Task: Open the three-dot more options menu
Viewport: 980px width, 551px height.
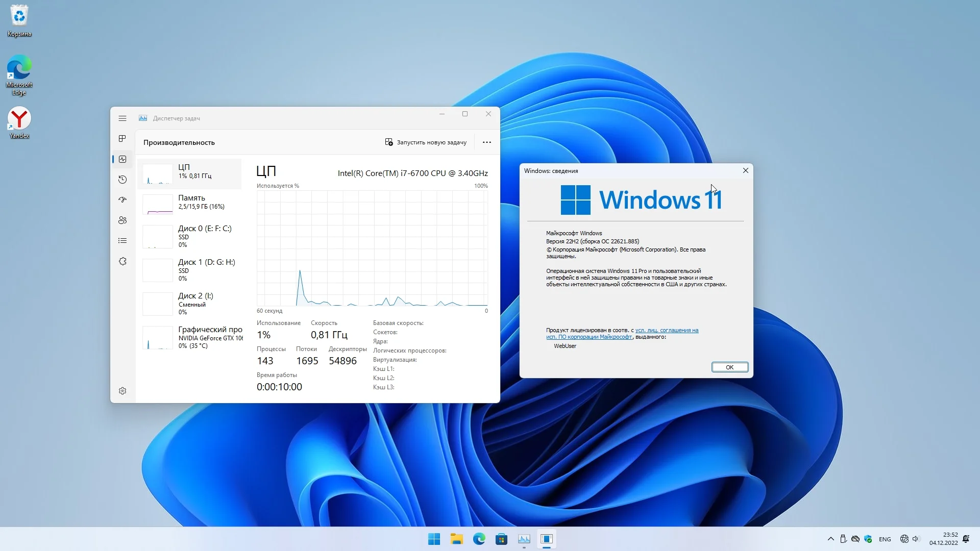Action: tap(486, 142)
